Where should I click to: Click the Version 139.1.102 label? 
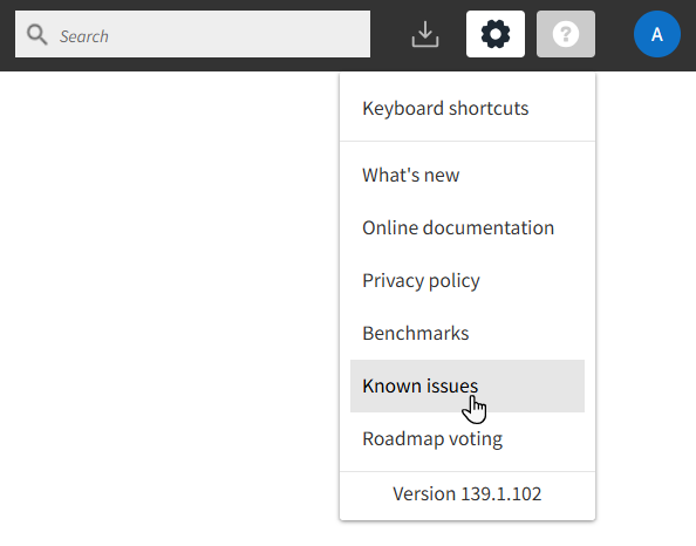467,494
